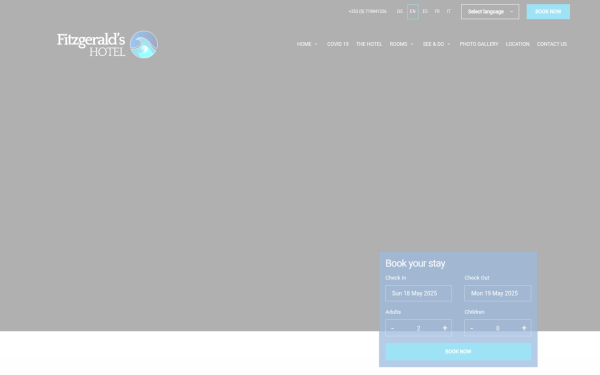Click the Children count value field

click(x=497, y=328)
